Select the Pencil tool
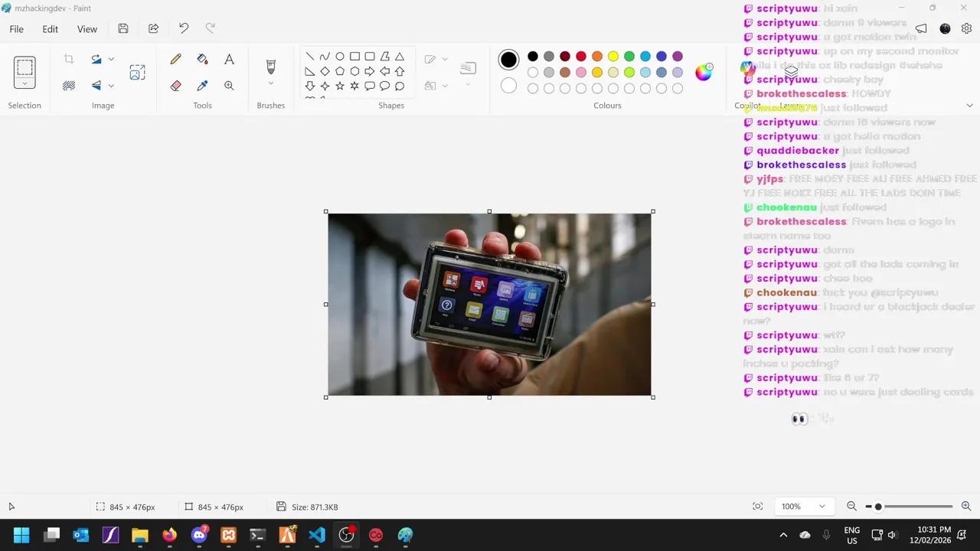The image size is (980, 551). coord(175,59)
